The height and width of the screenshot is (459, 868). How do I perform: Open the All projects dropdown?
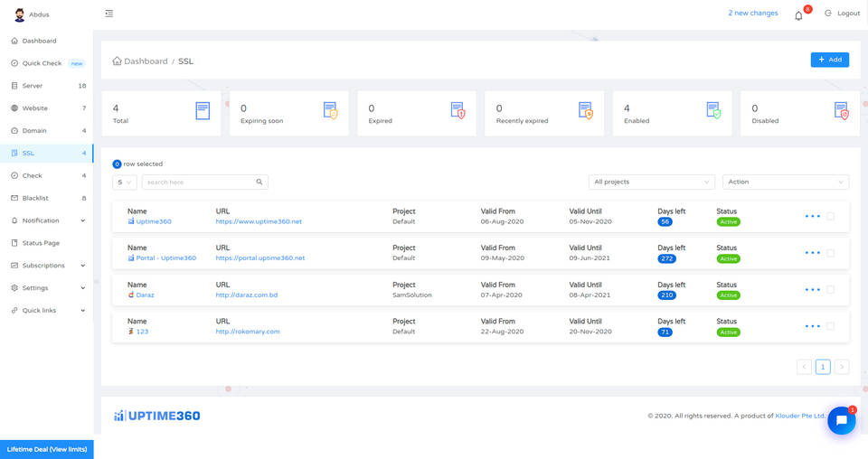pos(652,182)
